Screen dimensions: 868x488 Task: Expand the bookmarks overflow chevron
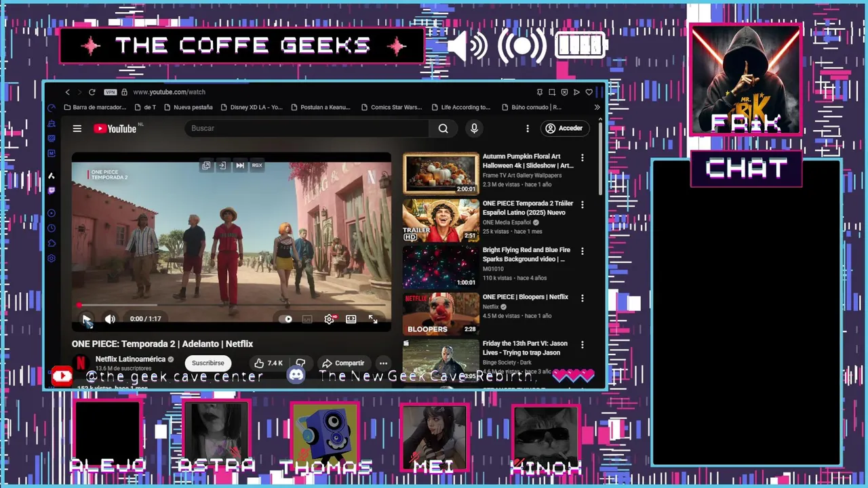(x=597, y=107)
